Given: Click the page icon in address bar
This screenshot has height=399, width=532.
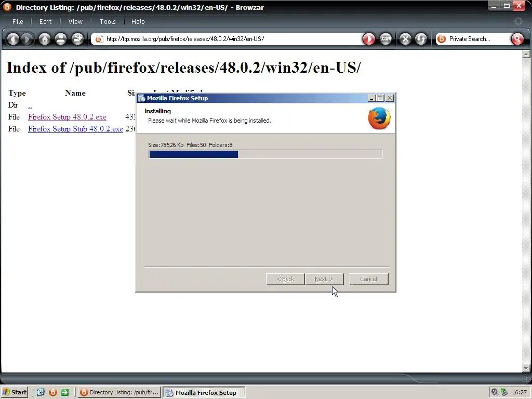Looking at the screenshot, I should [x=99, y=39].
